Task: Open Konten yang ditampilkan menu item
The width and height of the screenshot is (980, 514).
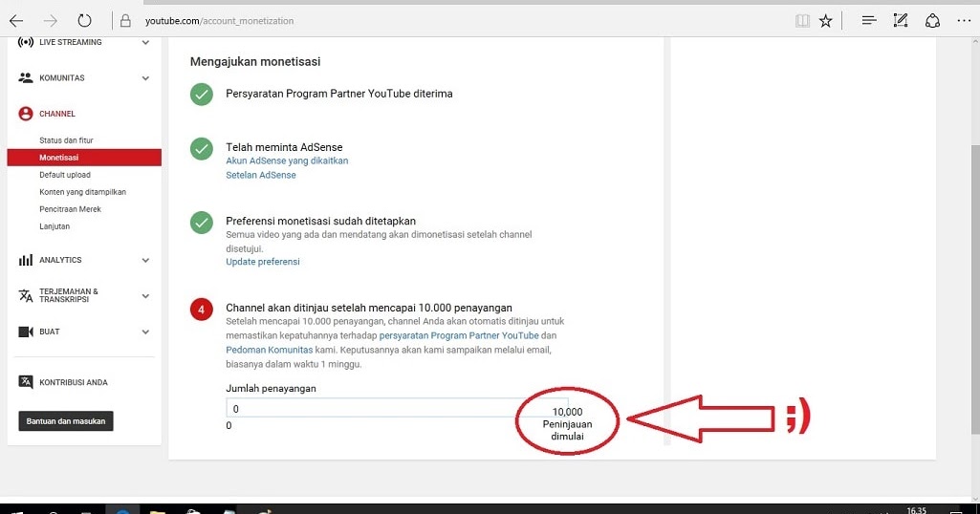Action: pos(82,192)
